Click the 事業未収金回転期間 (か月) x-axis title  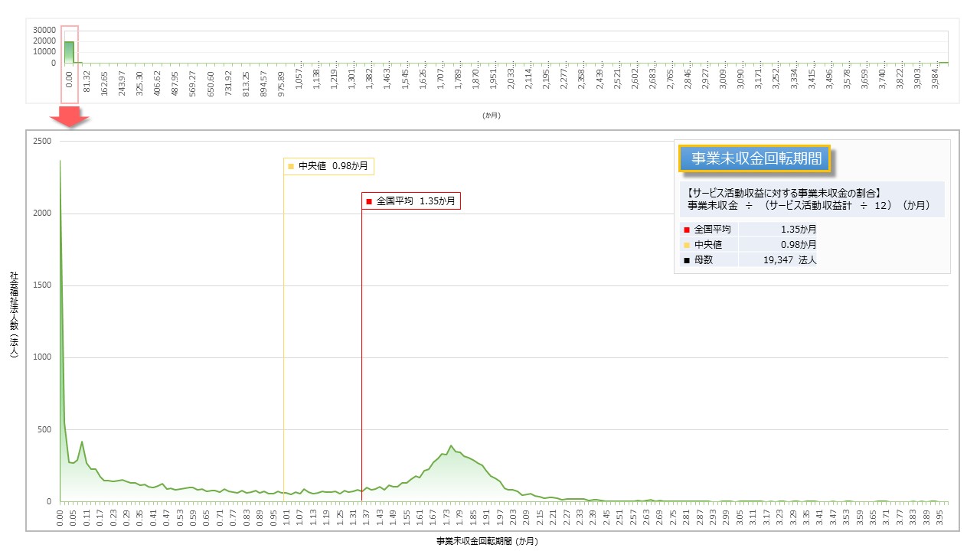pyautogui.click(x=487, y=541)
